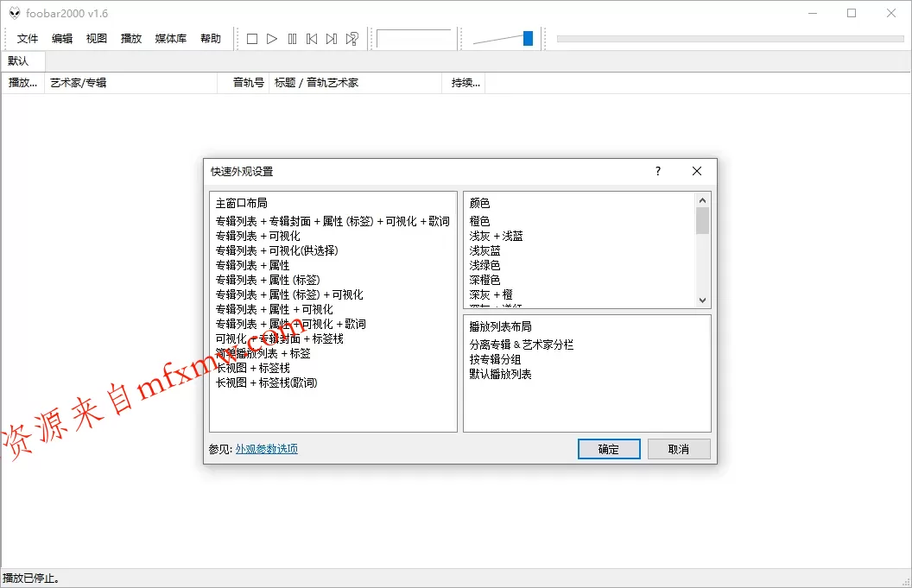Click the playback seek bar

pyautogui.click(x=730, y=39)
